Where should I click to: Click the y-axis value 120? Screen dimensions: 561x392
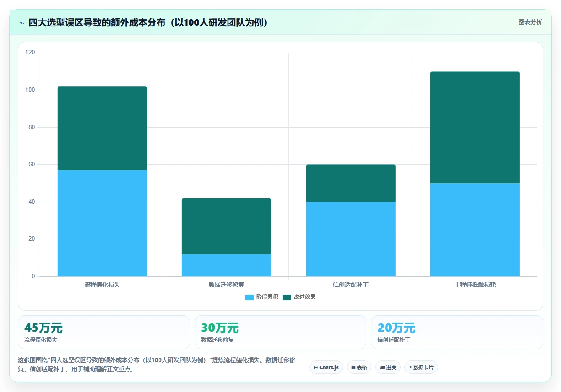(x=30, y=53)
